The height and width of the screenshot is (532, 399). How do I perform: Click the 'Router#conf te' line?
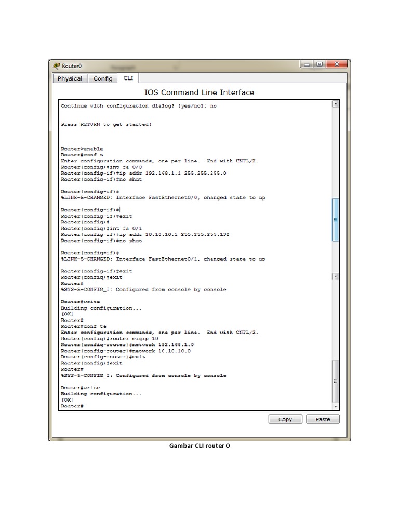84,326
